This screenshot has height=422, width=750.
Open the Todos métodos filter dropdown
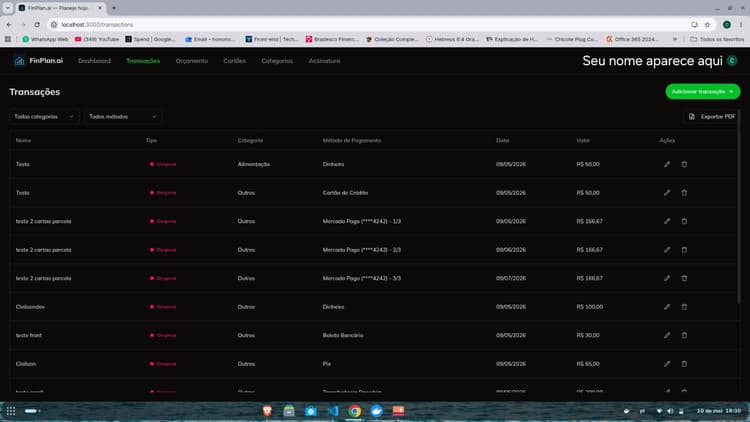coord(123,117)
